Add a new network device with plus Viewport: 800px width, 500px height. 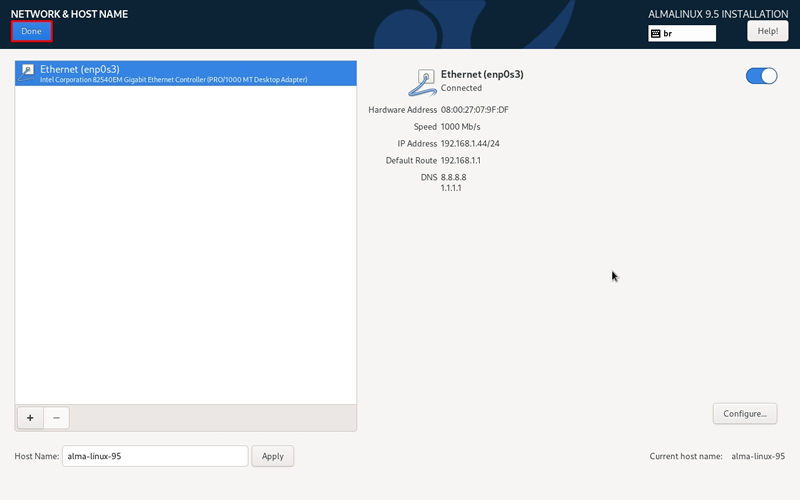pos(30,418)
